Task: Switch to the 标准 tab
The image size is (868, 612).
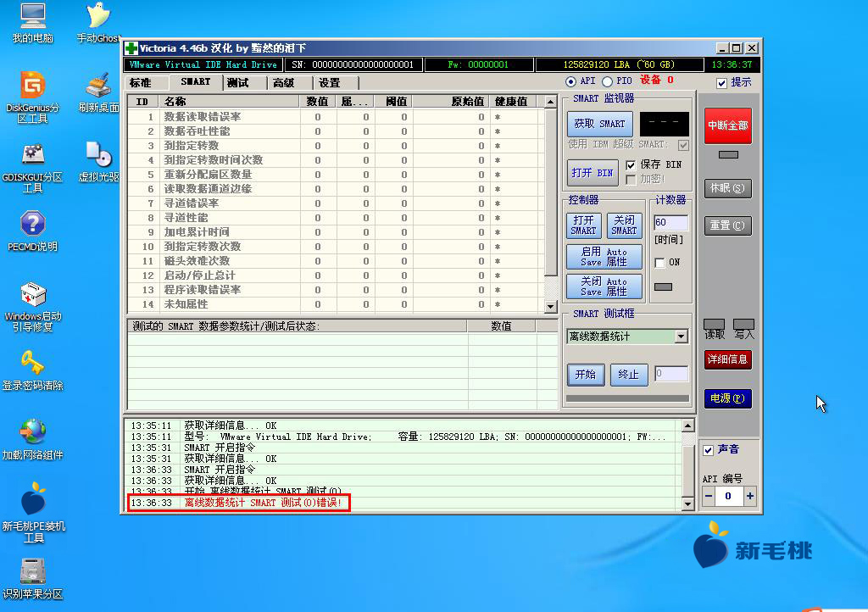Action: [140, 83]
